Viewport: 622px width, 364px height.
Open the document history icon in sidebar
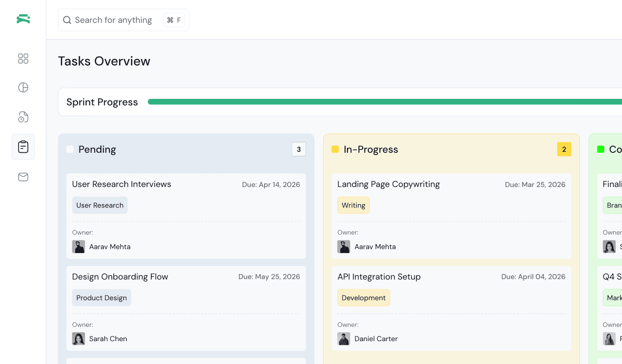(x=23, y=117)
